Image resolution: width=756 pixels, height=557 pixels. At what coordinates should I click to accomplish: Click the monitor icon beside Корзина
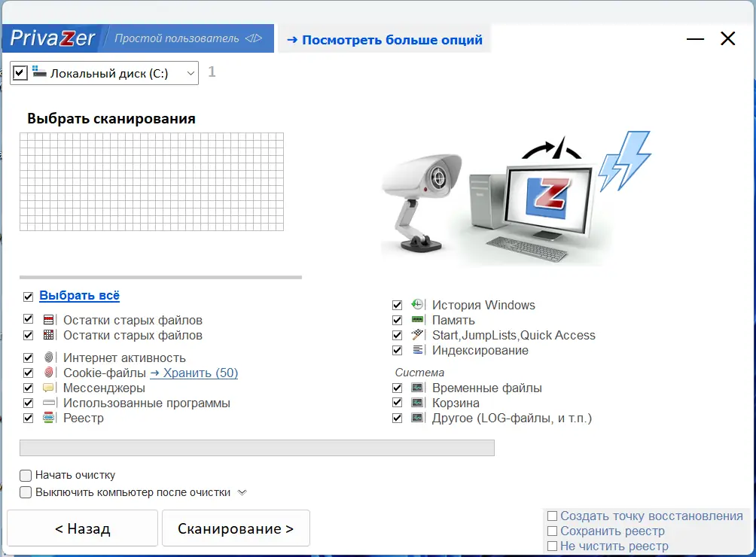[x=417, y=403]
